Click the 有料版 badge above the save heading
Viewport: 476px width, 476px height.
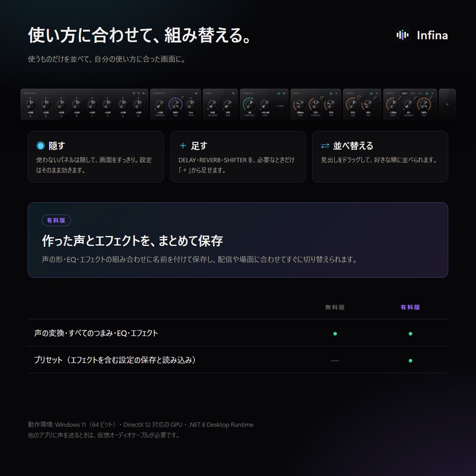point(56,220)
